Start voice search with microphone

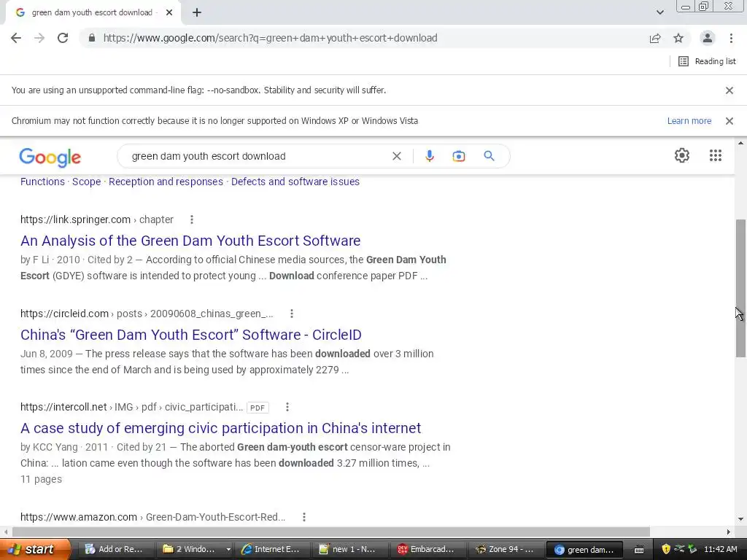pos(429,156)
